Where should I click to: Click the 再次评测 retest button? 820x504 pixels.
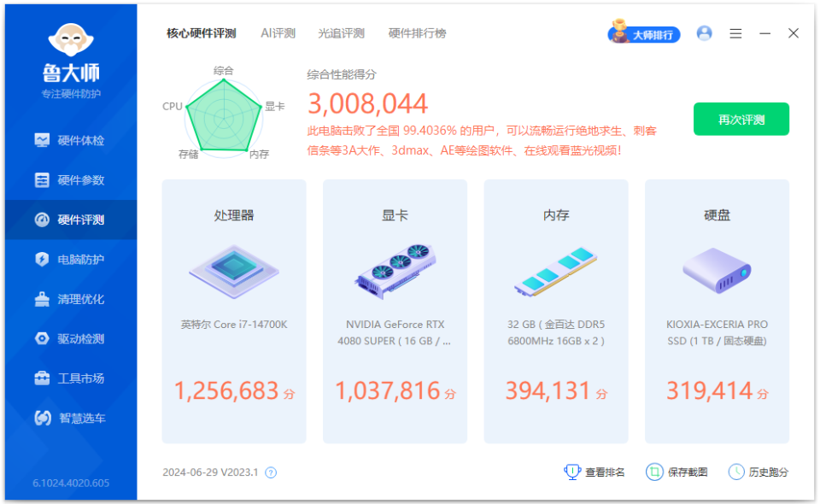click(x=741, y=119)
